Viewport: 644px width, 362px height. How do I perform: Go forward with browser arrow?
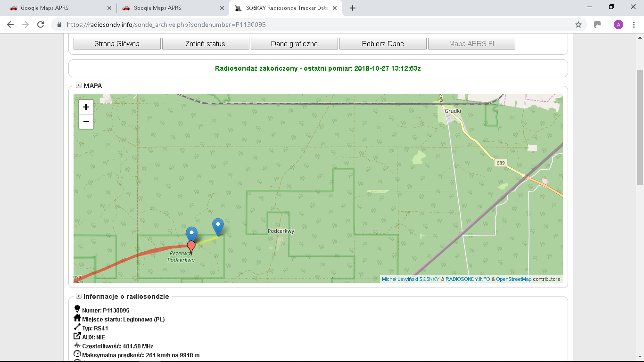coord(25,25)
